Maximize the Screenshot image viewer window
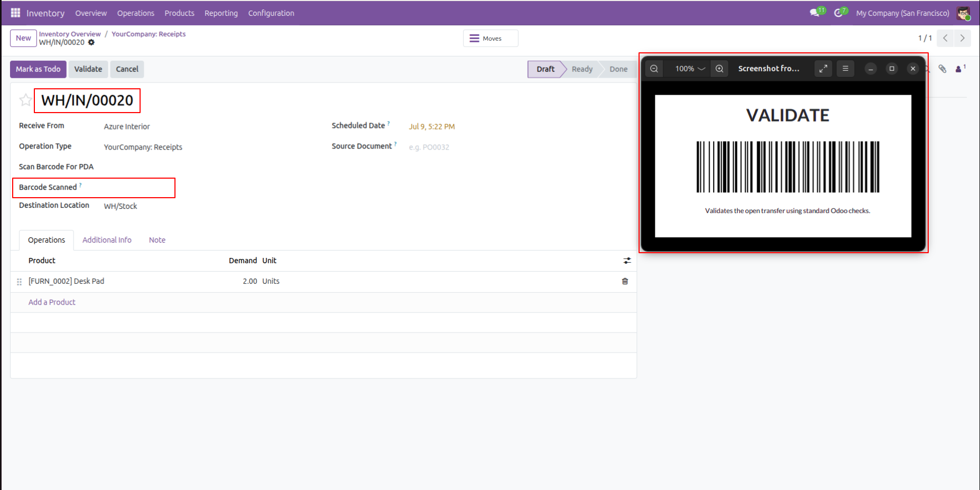 point(892,69)
